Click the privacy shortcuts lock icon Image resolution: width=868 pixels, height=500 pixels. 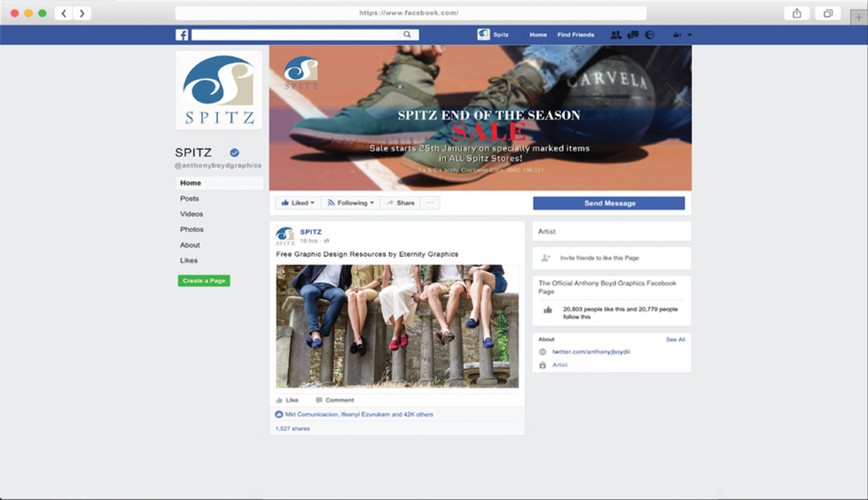point(676,35)
